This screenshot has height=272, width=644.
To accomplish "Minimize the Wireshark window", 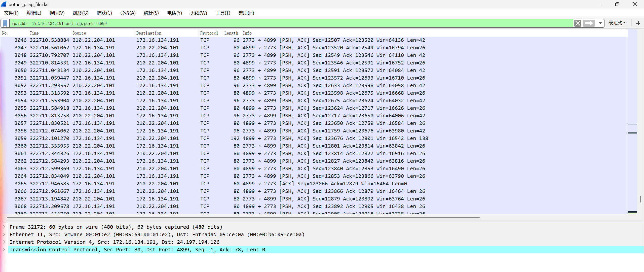I will point(600,4).
